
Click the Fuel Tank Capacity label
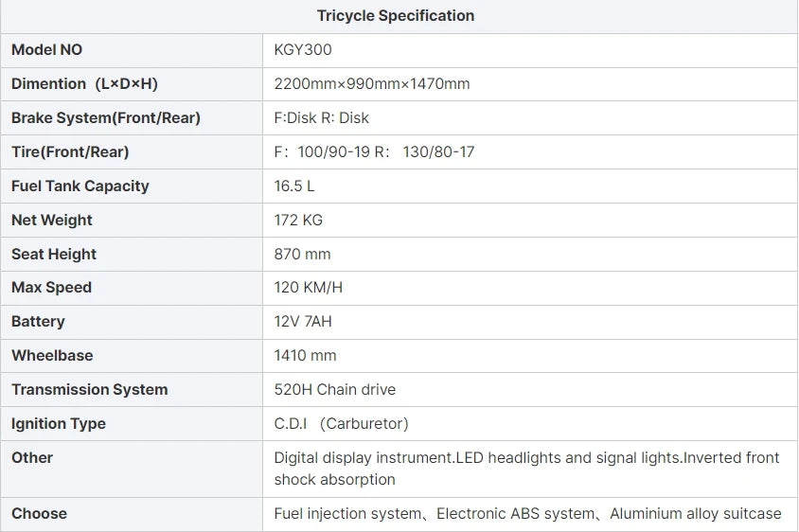coord(80,186)
